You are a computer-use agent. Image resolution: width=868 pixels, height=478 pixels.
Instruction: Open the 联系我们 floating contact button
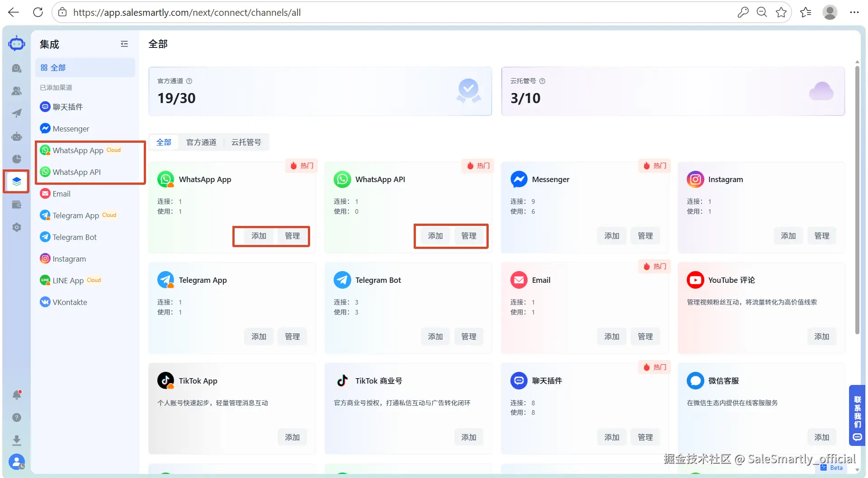(x=857, y=416)
